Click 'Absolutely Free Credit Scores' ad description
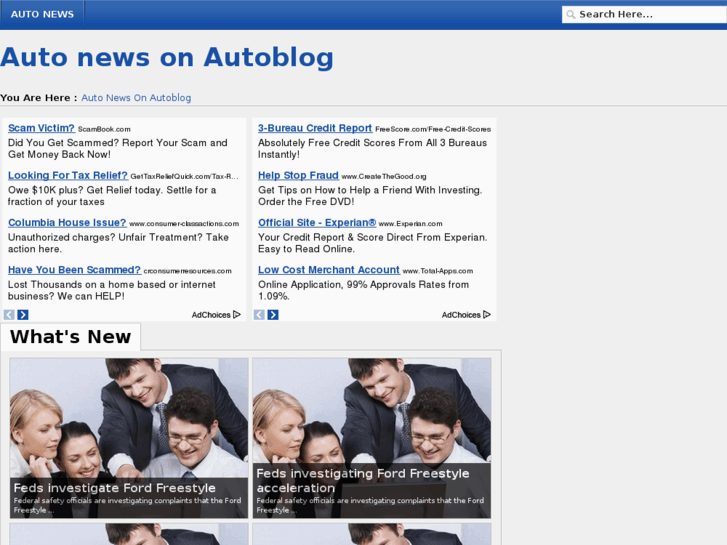This screenshot has height=545, width=727. [x=372, y=148]
